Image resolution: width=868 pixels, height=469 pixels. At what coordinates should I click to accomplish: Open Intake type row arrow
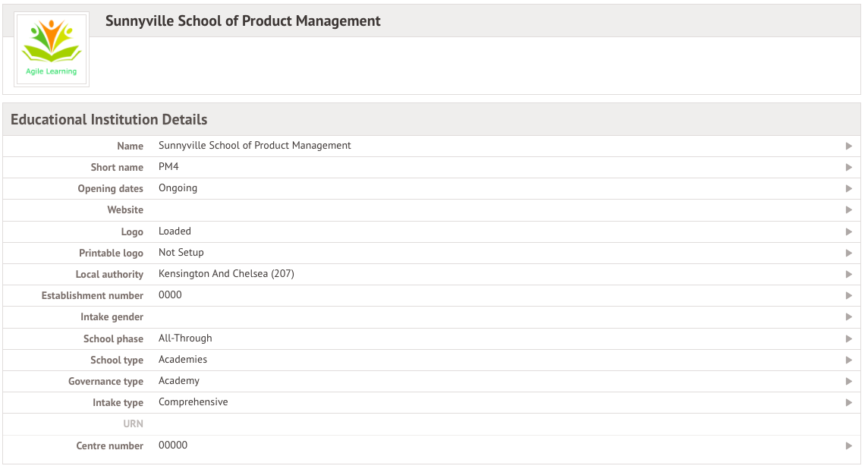click(x=848, y=402)
